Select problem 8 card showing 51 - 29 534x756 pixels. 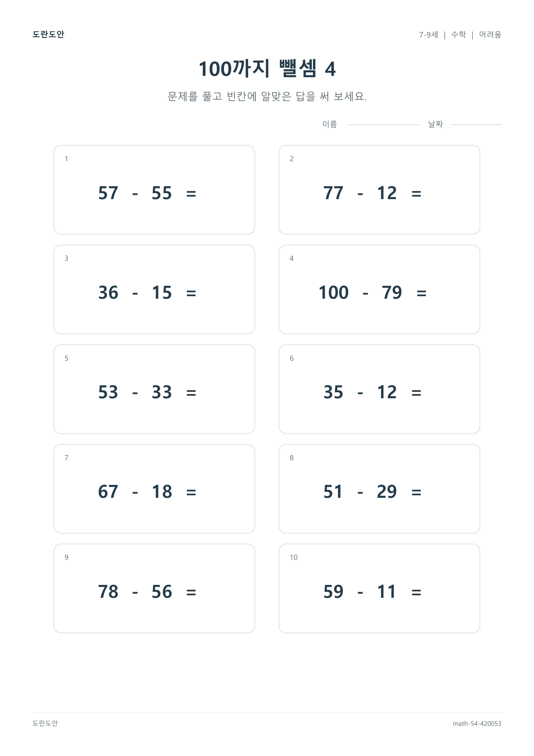coord(379,489)
